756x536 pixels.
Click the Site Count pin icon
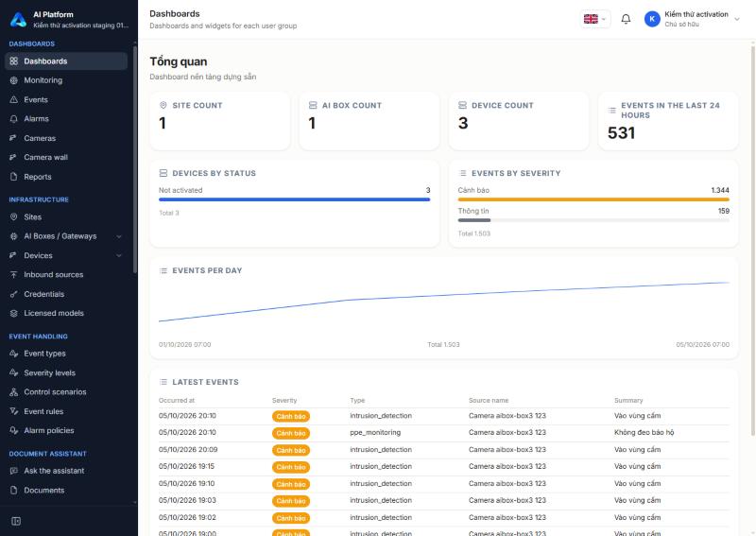click(163, 105)
